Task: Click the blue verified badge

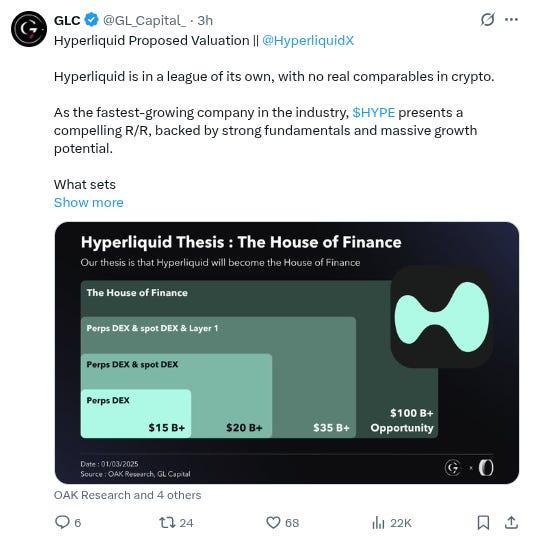Action: tap(91, 20)
